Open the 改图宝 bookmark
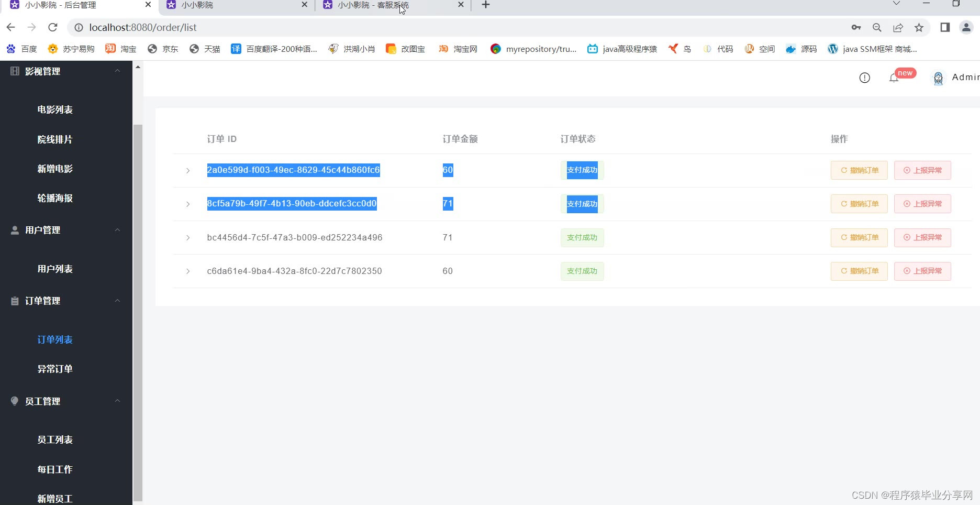Image resolution: width=980 pixels, height=505 pixels. click(405, 49)
